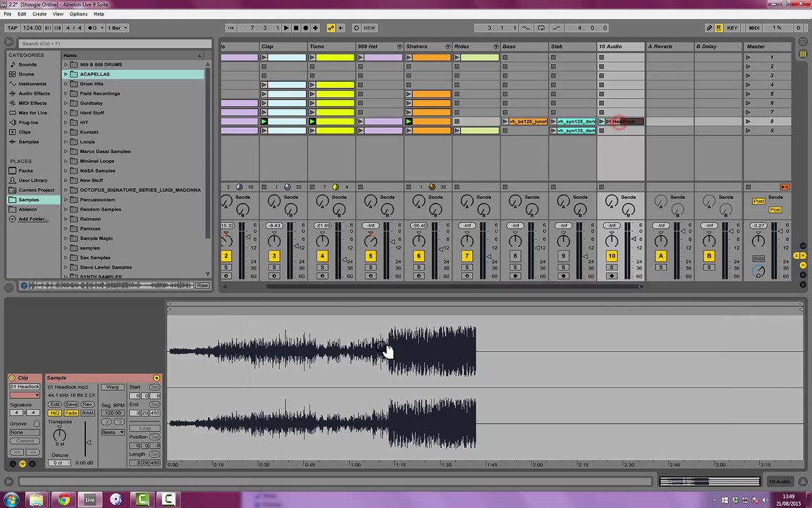
Task: Launch the 01 Headlock clip
Action: point(601,121)
